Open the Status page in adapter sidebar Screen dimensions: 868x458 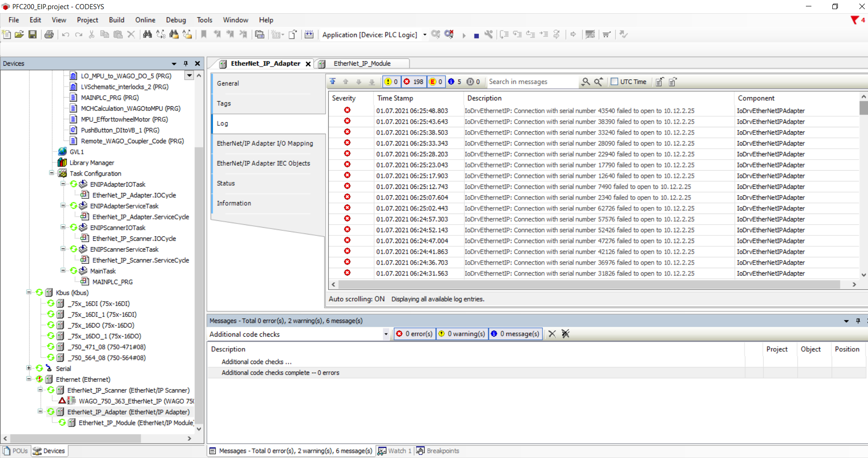point(226,183)
